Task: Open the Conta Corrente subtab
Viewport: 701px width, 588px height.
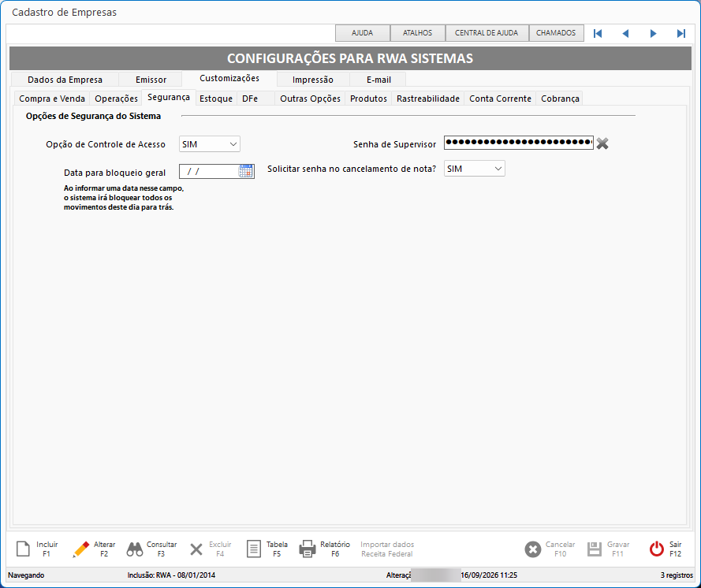Action: [x=500, y=99]
